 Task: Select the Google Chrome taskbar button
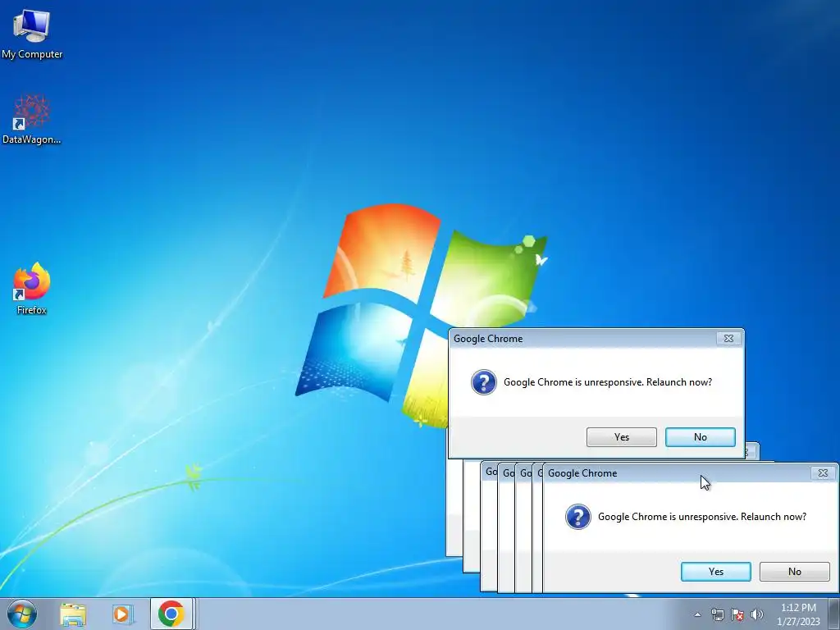tap(171, 614)
